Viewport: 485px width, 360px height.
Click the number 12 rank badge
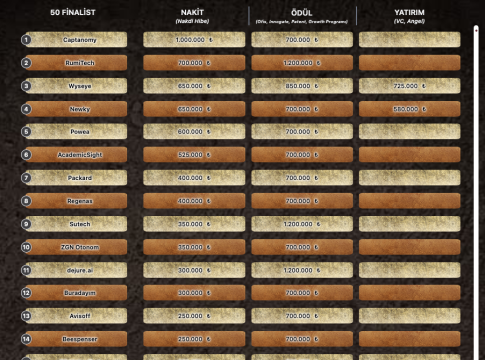pos(26,293)
